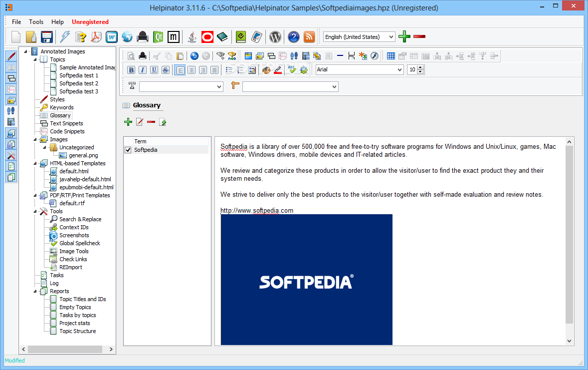Insert a Flash object using the f icon
Viewport: 588px width, 370px height.
click(x=374, y=56)
